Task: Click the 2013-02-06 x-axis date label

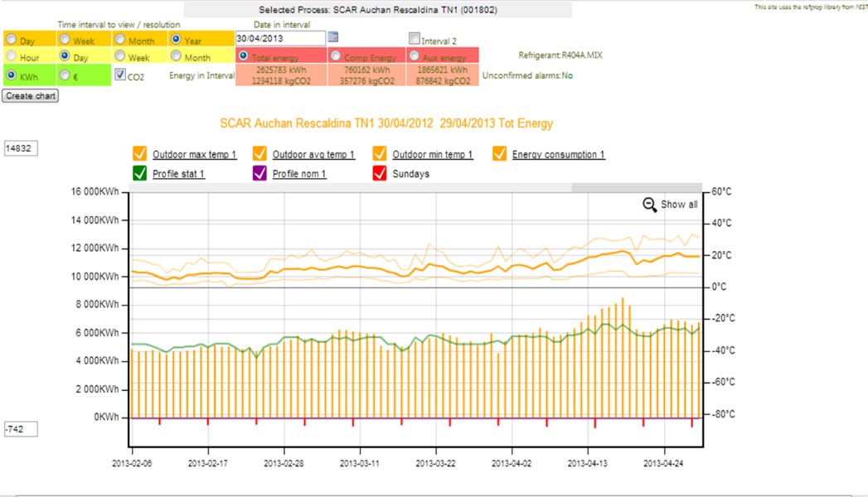Action: (x=132, y=464)
